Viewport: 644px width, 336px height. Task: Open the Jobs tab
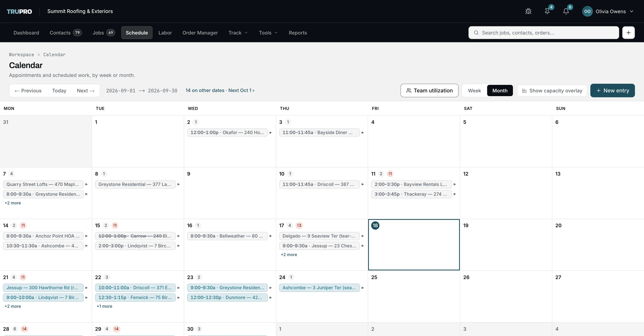pos(104,32)
